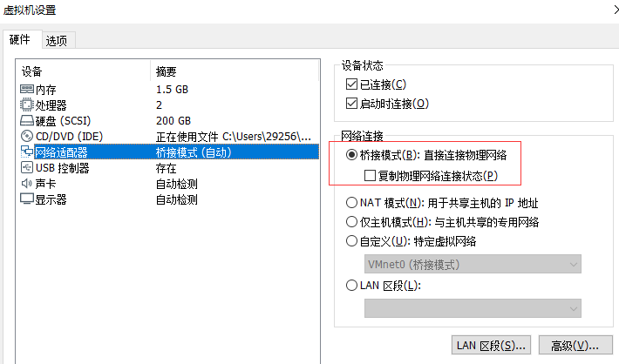This screenshot has width=619, height=364.
Task: Open the VMnet0 (桥接模式) dropdown
Action: (473, 264)
